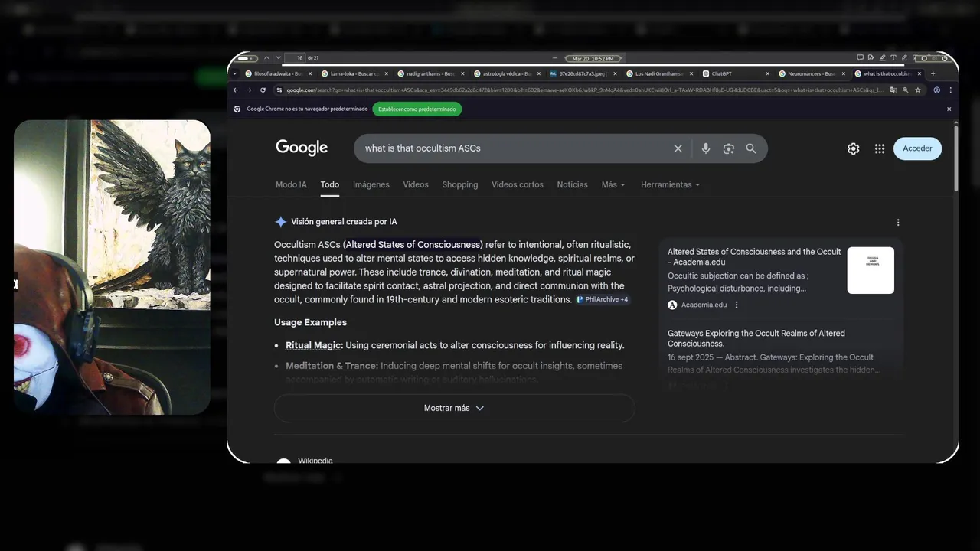Expand AI overview with Mostrar más
This screenshot has width=980, height=551.
point(454,408)
